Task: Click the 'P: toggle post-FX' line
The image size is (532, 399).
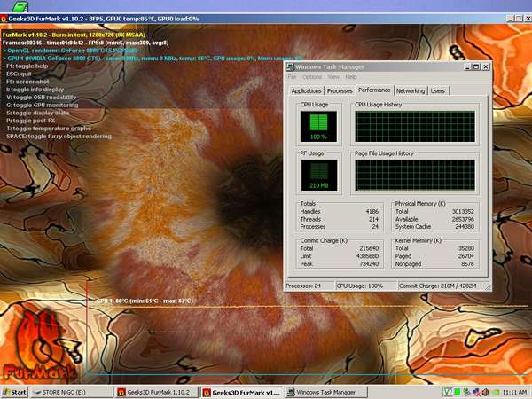Action: tap(29, 121)
